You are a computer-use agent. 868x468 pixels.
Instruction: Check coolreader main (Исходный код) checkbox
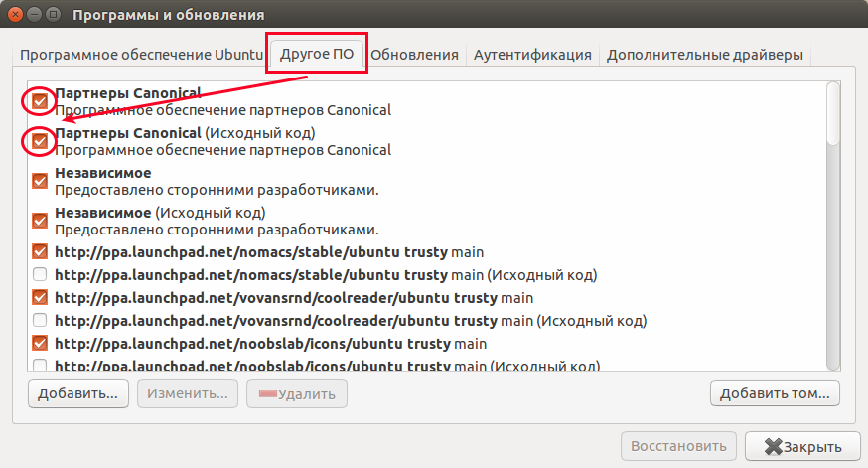[x=40, y=320]
